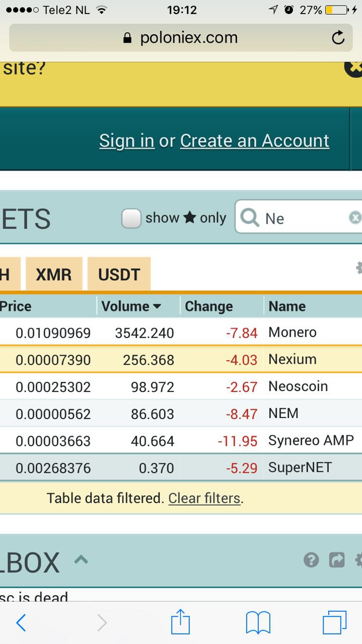Screen dimensions: 362x644
Task: Clear filters on the markets table
Action: pos(204,498)
